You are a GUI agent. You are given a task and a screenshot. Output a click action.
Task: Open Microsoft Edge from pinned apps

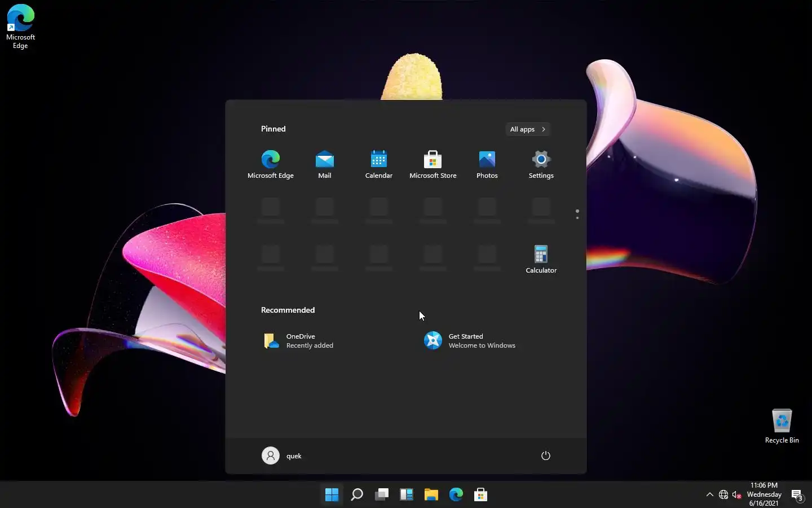click(x=271, y=164)
